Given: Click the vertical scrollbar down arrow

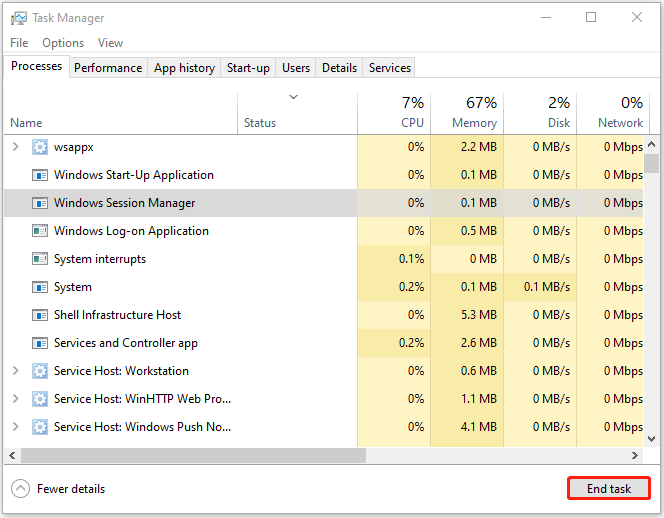Looking at the screenshot, I should tap(652, 439).
